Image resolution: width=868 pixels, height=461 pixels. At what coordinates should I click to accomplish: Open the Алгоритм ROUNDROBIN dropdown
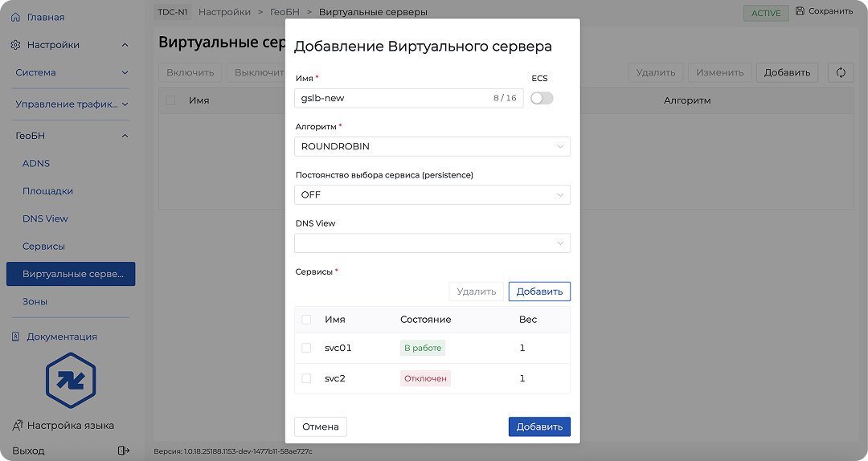coord(432,146)
